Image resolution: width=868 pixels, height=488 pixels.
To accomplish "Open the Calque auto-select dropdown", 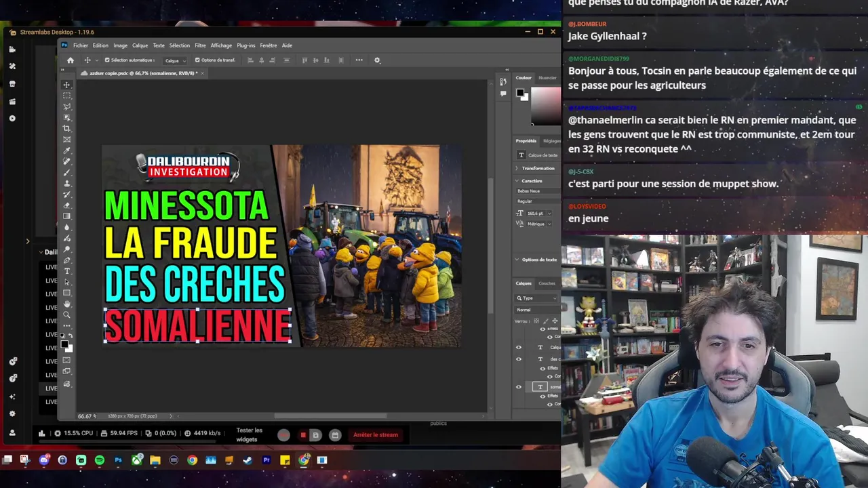I will [x=174, y=60].
